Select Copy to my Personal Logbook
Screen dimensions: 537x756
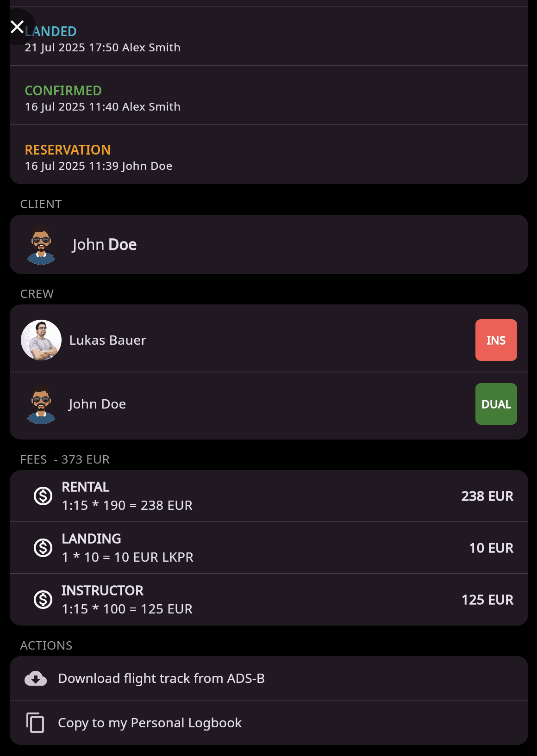pyautogui.click(x=269, y=723)
